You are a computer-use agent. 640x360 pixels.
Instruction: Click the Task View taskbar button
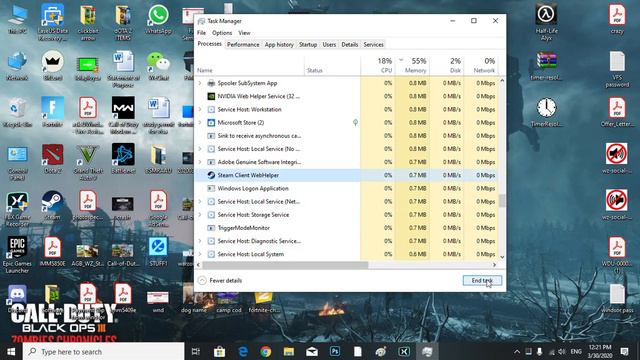pos(196,351)
